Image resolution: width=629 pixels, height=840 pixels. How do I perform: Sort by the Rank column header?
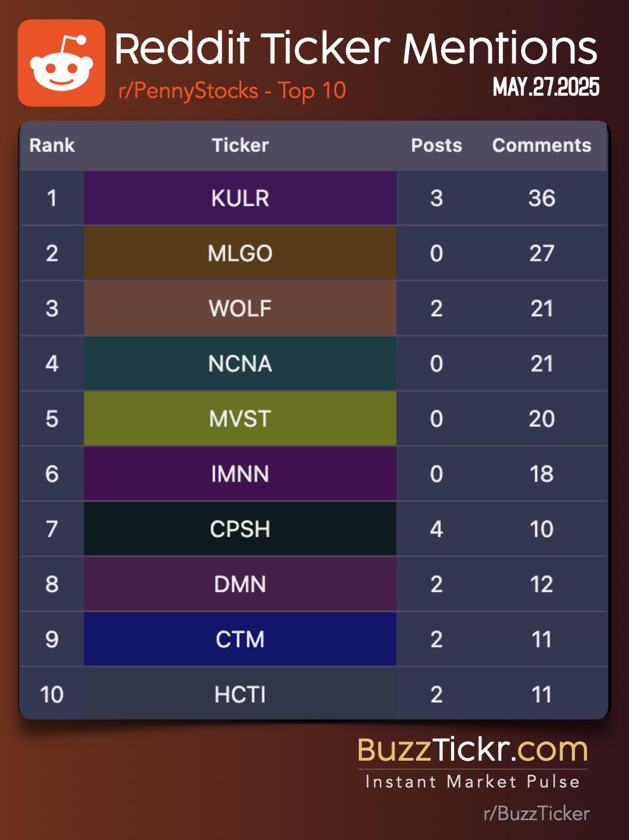[x=52, y=145]
